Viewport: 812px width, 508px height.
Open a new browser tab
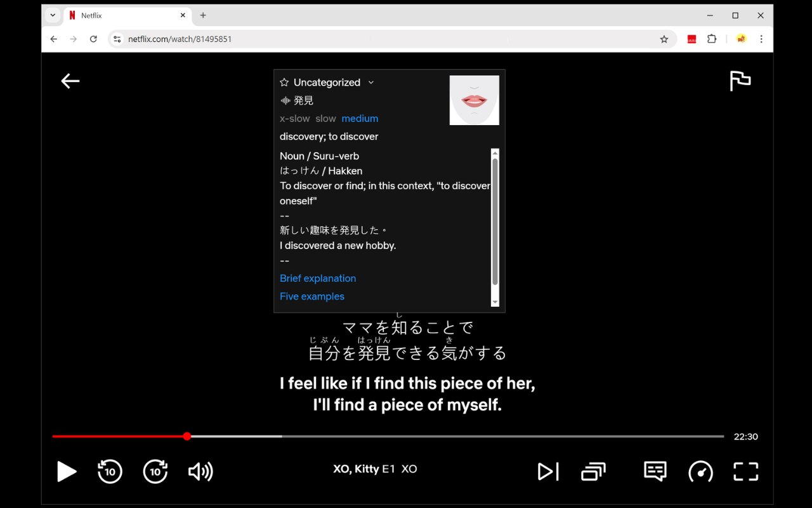point(203,15)
